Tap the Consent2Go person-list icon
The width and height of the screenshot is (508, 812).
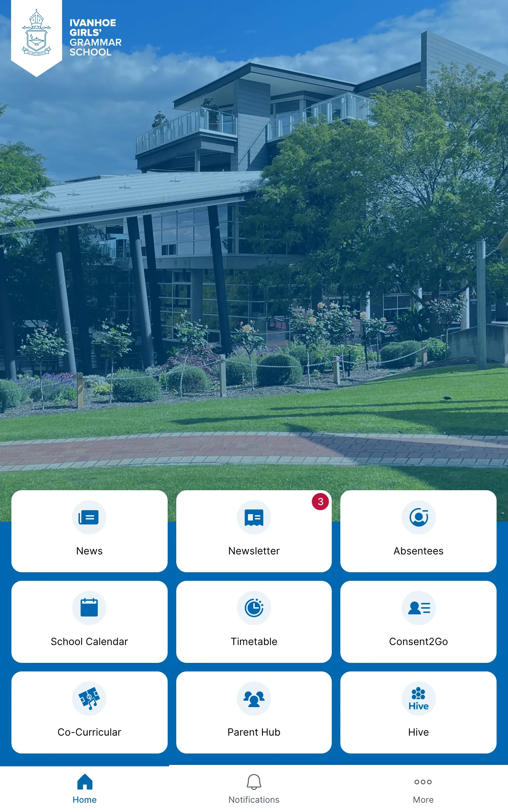coord(419,608)
